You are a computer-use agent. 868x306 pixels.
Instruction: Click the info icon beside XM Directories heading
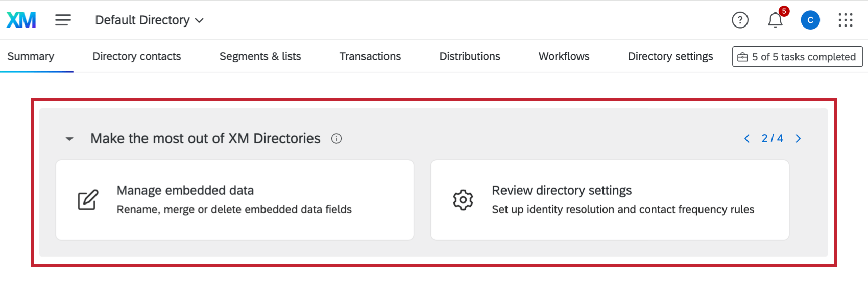336,139
